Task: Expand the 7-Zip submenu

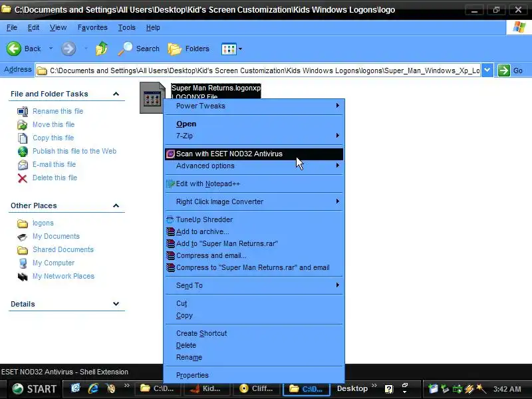Action: tap(254, 136)
